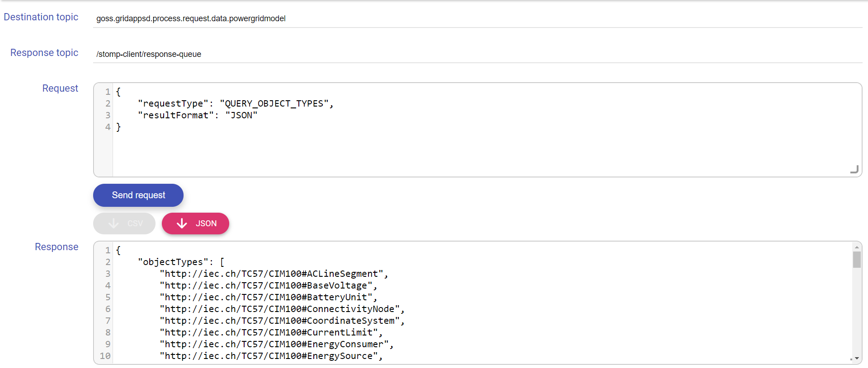Click the Request label
This screenshot has height=368, width=868.
(x=60, y=89)
